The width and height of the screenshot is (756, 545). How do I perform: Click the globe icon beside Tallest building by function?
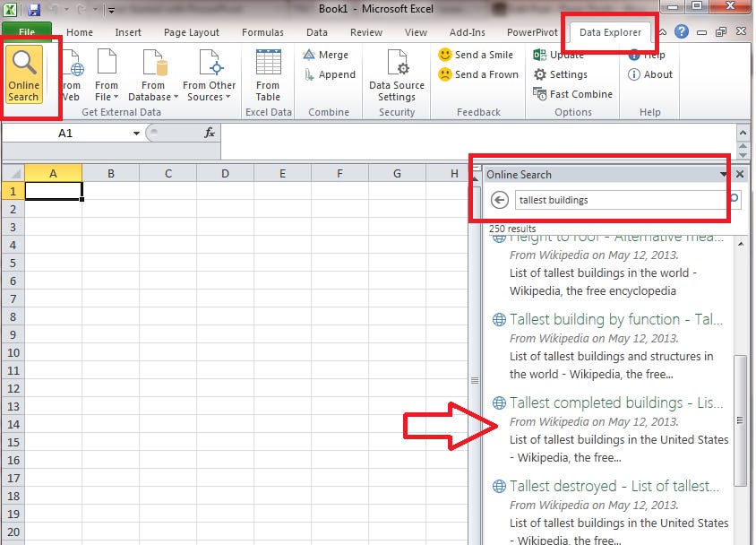point(499,319)
